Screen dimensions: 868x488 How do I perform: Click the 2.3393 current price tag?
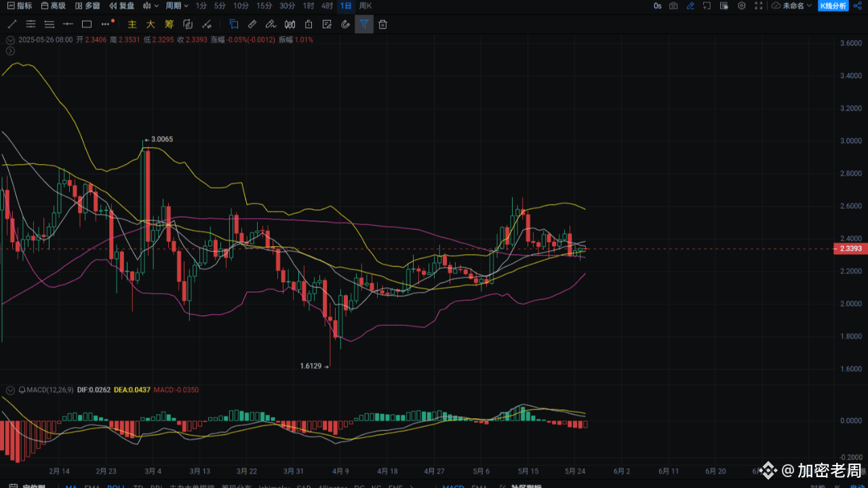(850, 249)
